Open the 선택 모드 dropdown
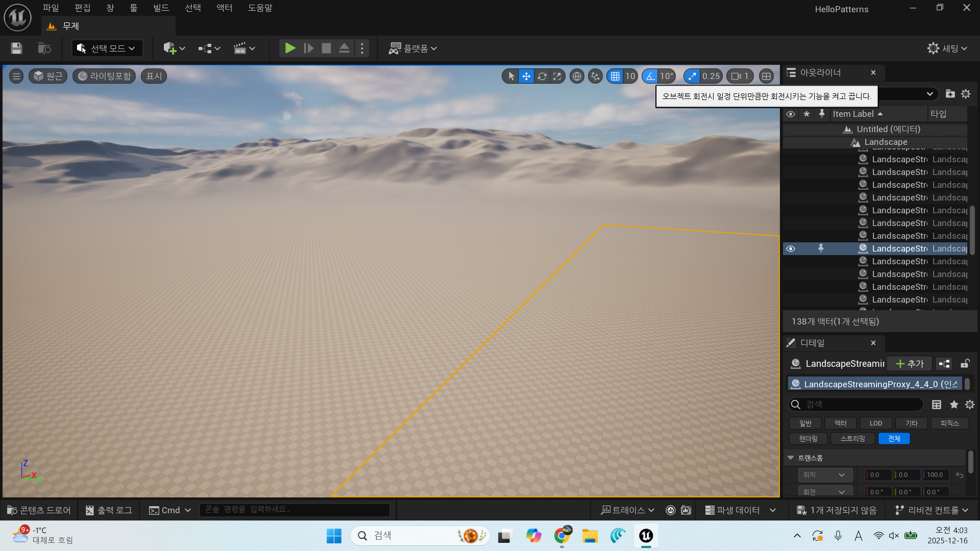 click(x=107, y=48)
